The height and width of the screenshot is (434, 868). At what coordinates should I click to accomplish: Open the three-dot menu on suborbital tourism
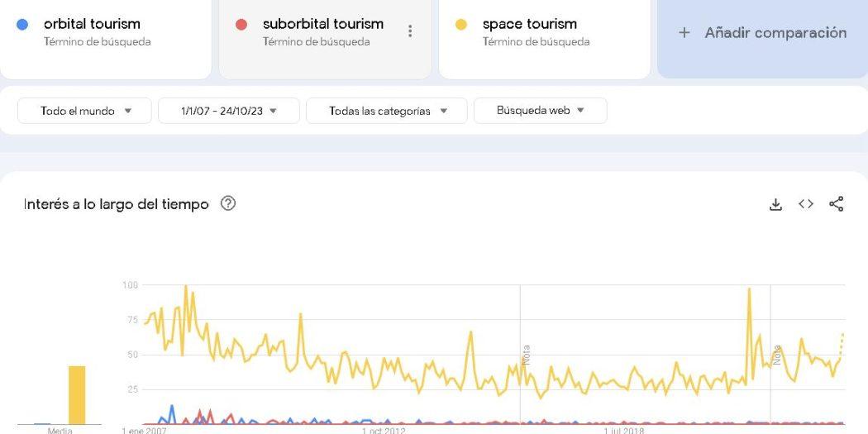click(410, 31)
